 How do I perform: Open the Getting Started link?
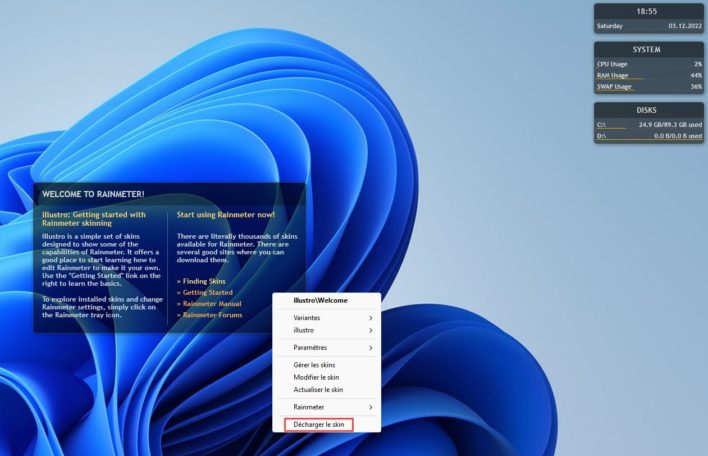pos(205,293)
